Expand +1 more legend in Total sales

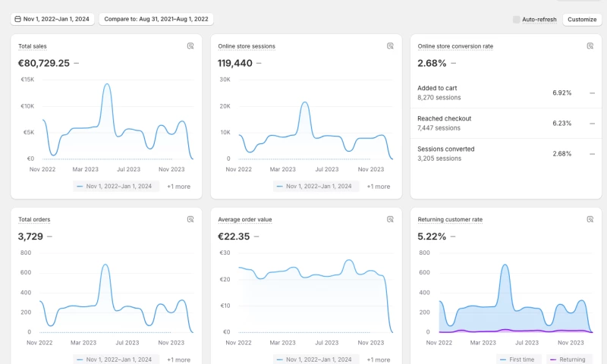point(178,186)
